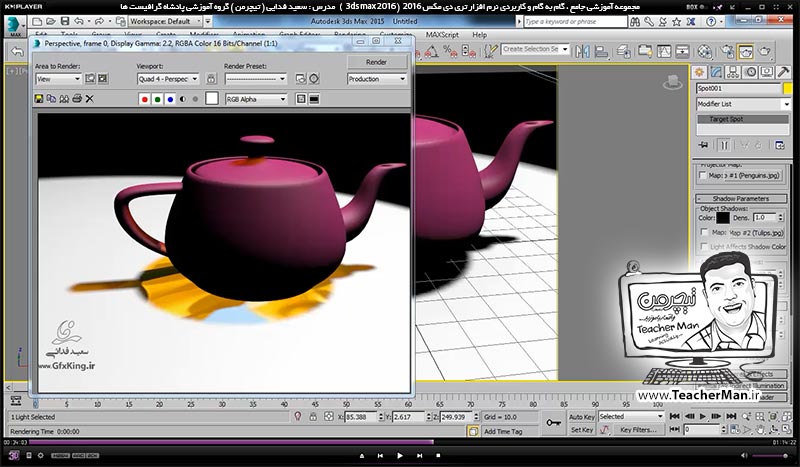
Task: Click the Copy Image icon in render window
Action: coord(52,99)
